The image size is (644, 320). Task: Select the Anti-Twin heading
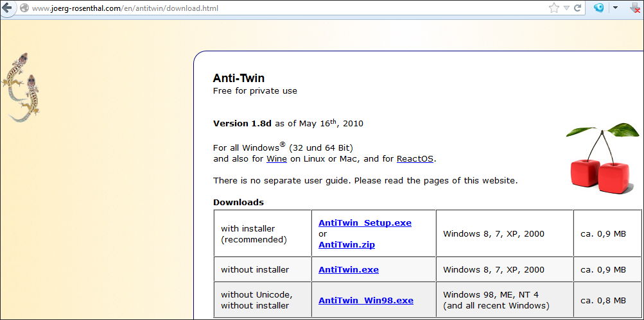pyautogui.click(x=239, y=78)
